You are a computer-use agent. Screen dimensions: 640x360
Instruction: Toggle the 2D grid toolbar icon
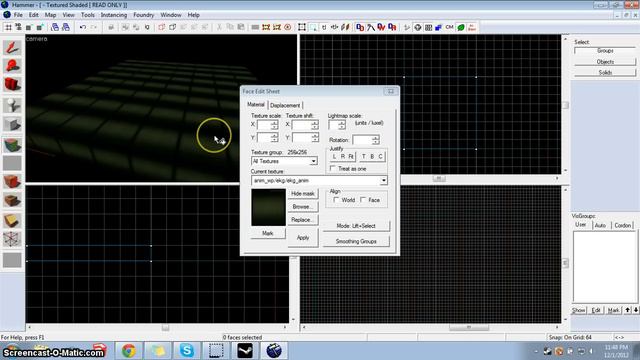coord(8,27)
